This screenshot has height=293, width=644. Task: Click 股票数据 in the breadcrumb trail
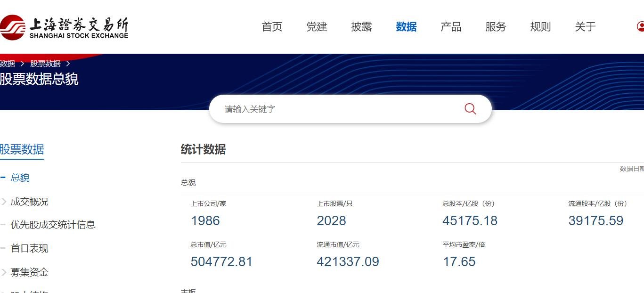pos(46,63)
